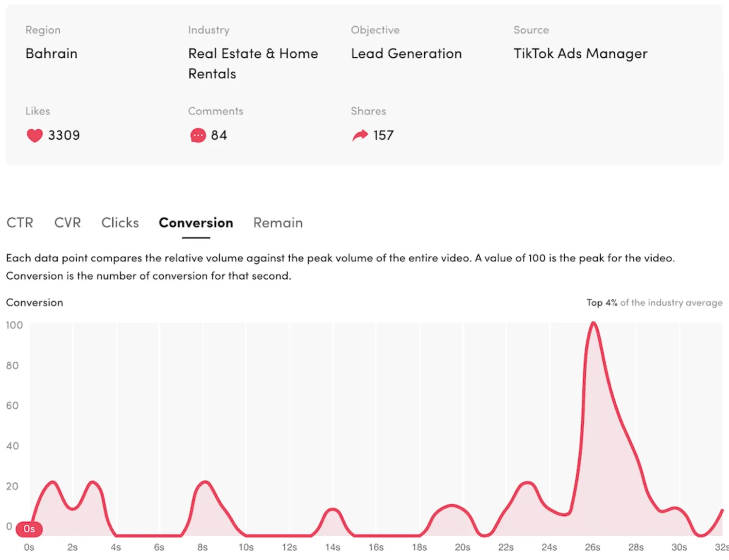729x560 pixels.
Task: Click the 100 value on the y-axis
Action: coord(14,325)
